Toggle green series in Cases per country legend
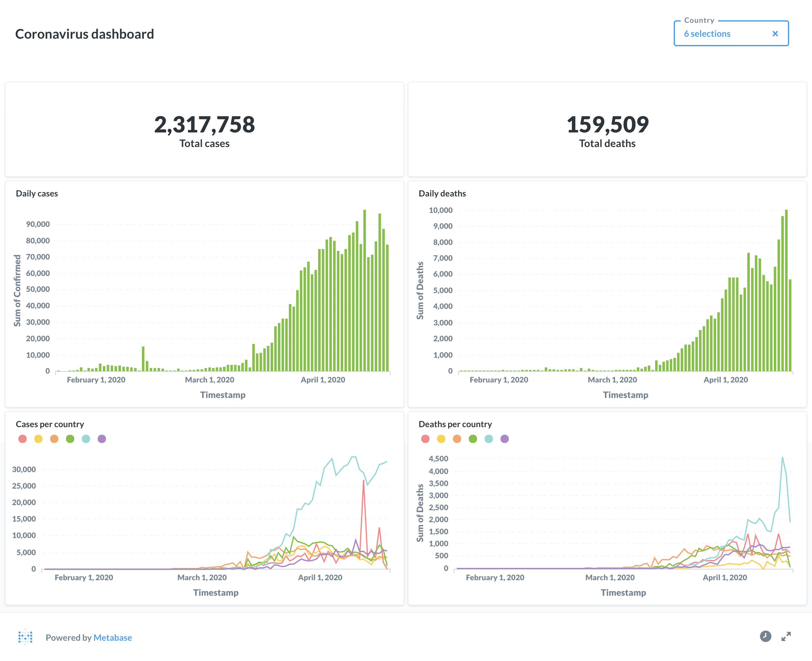This screenshot has width=812, height=661. pyautogui.click(x=70, y=439)
